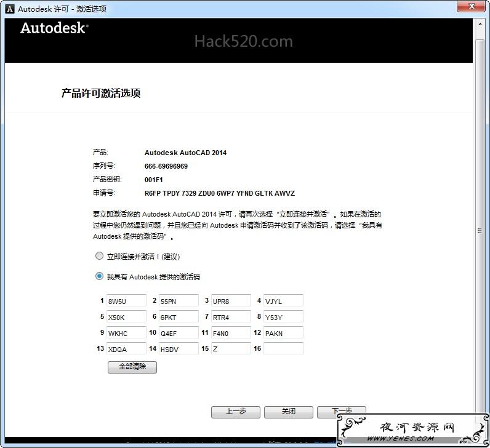Click activation code field 12 containing PAKN
Image resolution: width=490 pixels, height=448 pixels.
pyautogui.click(x=283, y=332)
